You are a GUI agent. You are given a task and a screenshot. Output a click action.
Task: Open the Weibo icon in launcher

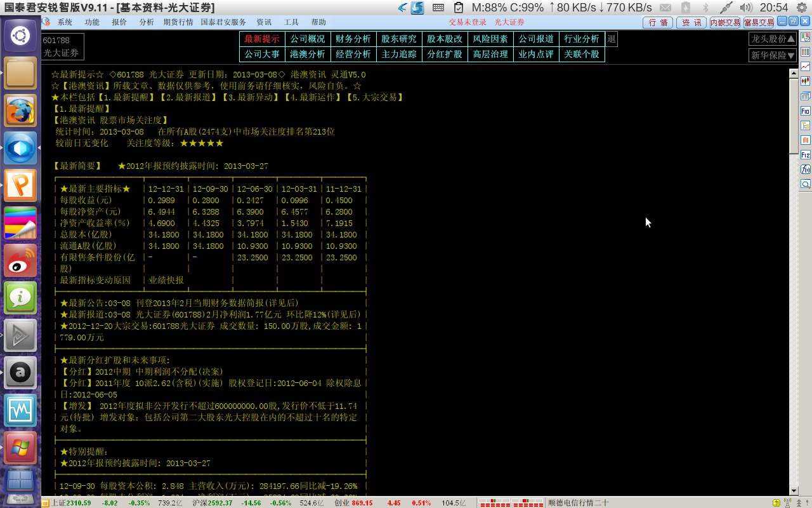coord(20,260)
